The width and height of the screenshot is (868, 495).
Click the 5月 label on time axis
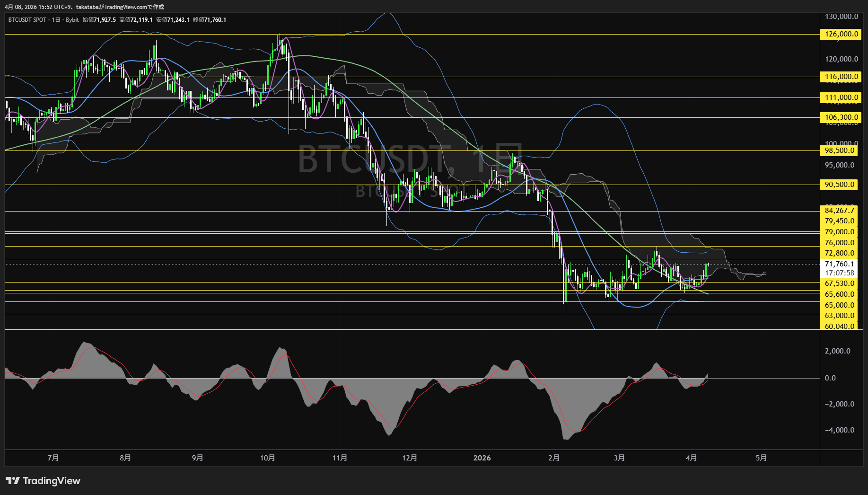[x=761, y=458]
